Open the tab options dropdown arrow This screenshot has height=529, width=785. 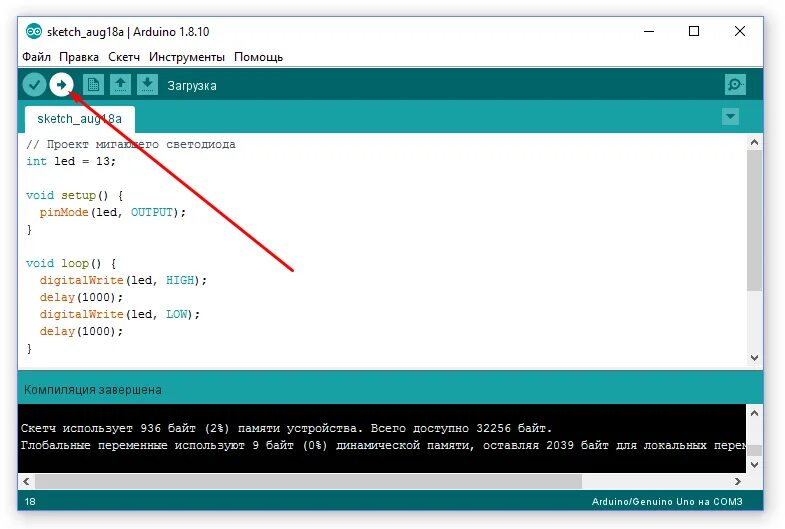[x=730, y=117]
